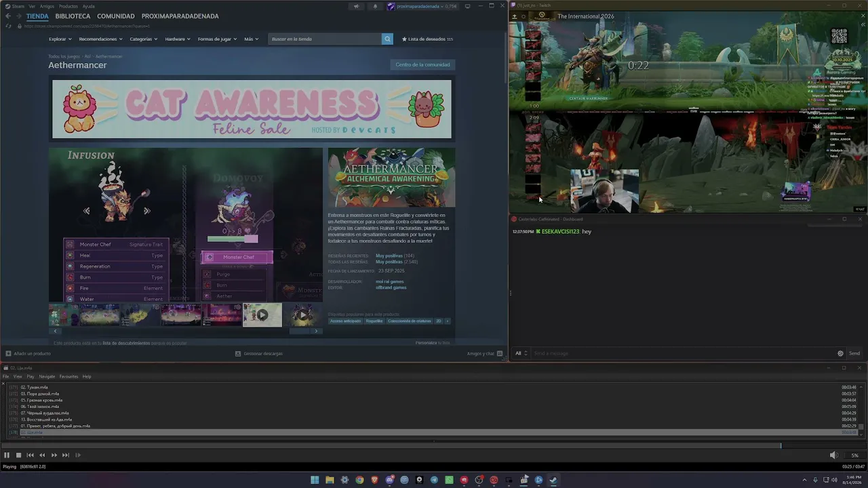Open the Amigos menu in Steam
The width and height of the screenshot is (868, 488).
coord(47,6)
